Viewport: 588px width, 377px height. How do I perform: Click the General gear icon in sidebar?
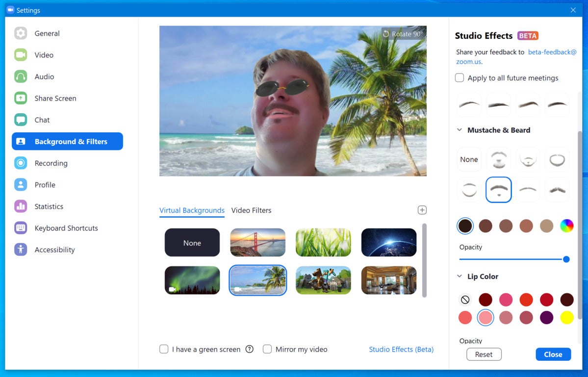pos(21,33)
